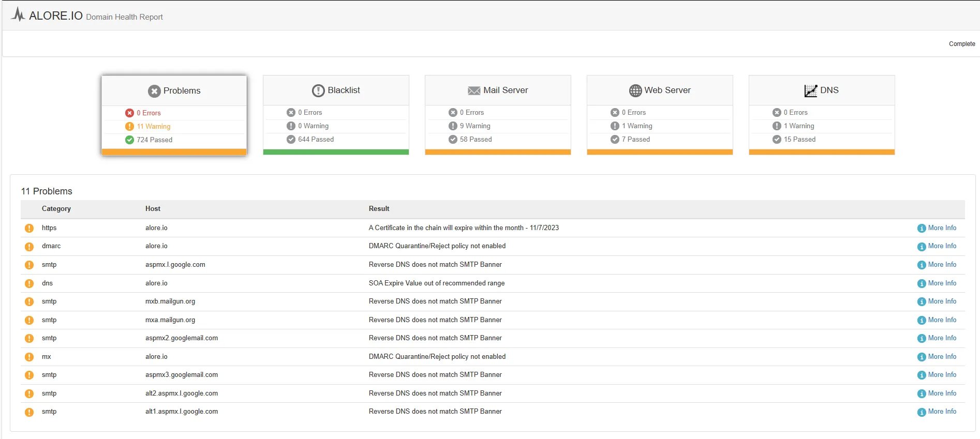This screenshot has height=439, width=980.
Task: Click warning icon on the https row
Action: pyautogui.click(x=29, y=228)
